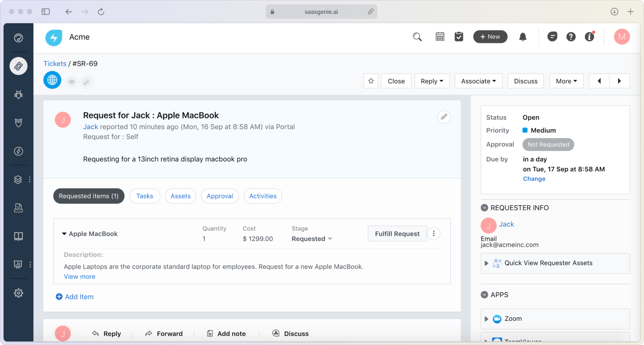The height and width of the screenshot is (345, 644).
Task: Open the Reports chart icon in sidebar
Action: click(x=18, y=265)
